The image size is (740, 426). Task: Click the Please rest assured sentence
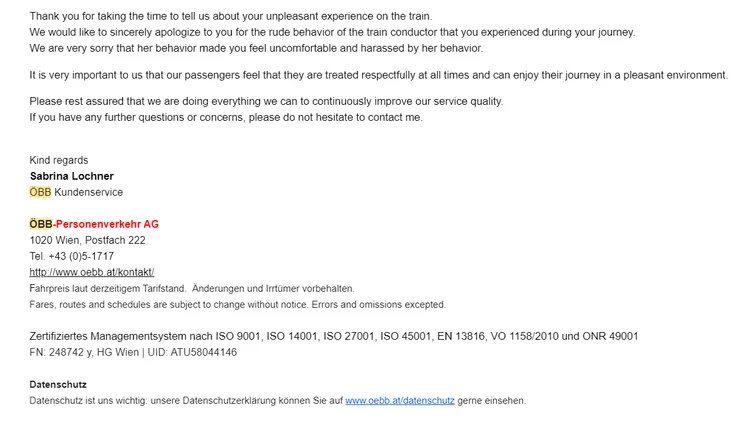click(266, 101)
